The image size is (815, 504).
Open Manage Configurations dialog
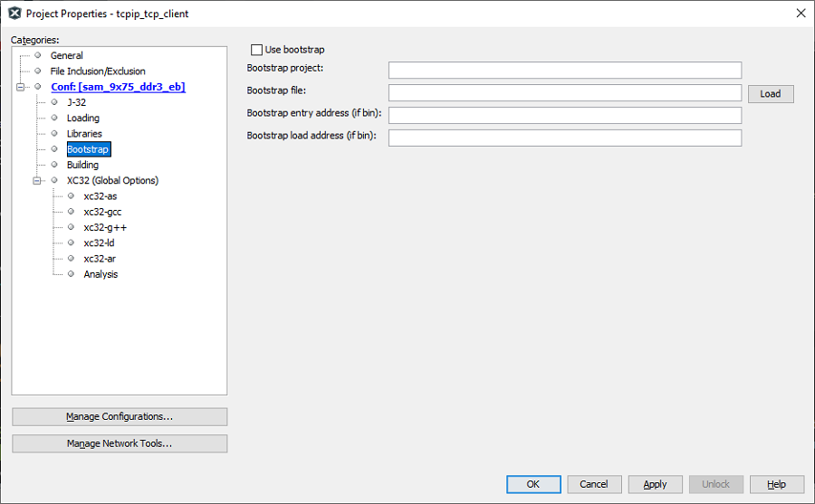[120, 417]
